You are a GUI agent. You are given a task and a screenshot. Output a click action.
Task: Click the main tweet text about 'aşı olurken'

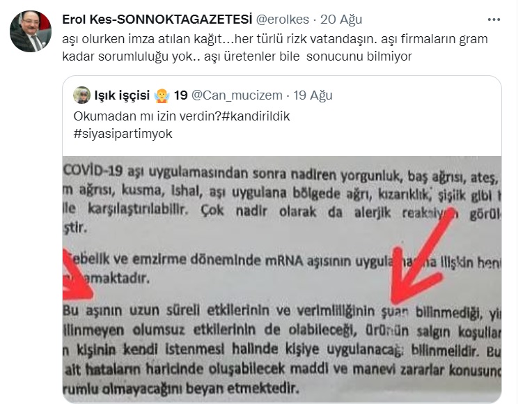pyautogui.click(x=275, y=47)
